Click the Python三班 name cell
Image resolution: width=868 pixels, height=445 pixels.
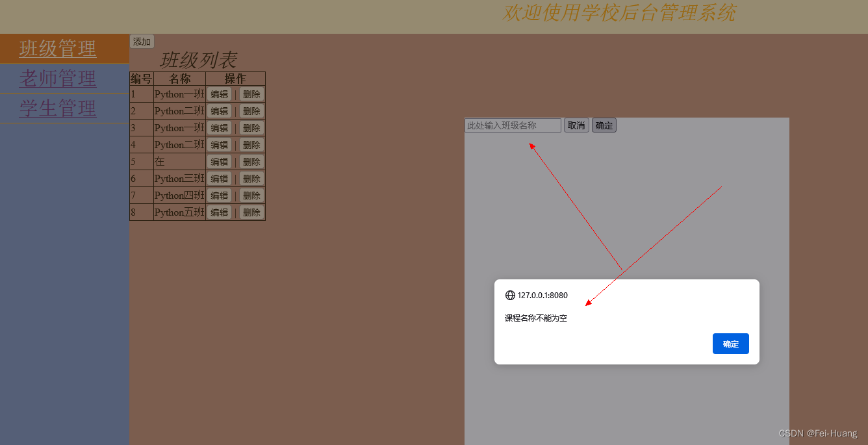pos(180,179)
